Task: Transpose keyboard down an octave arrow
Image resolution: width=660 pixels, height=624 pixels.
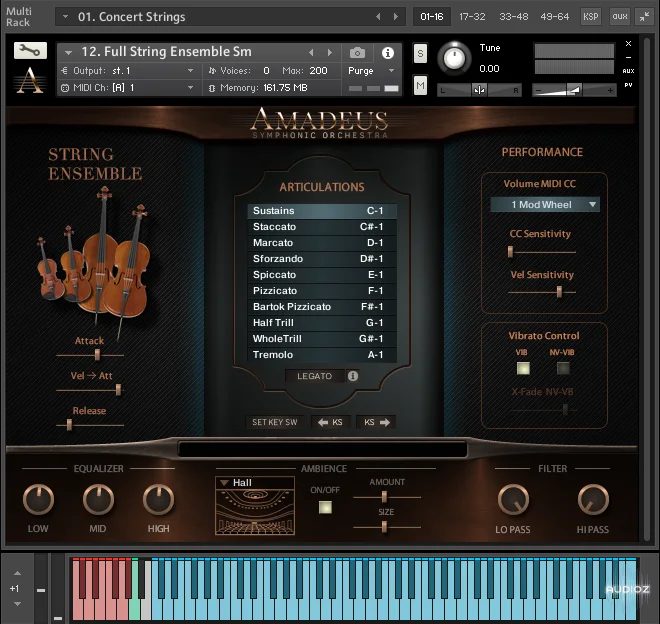Action: coord(17,604)
